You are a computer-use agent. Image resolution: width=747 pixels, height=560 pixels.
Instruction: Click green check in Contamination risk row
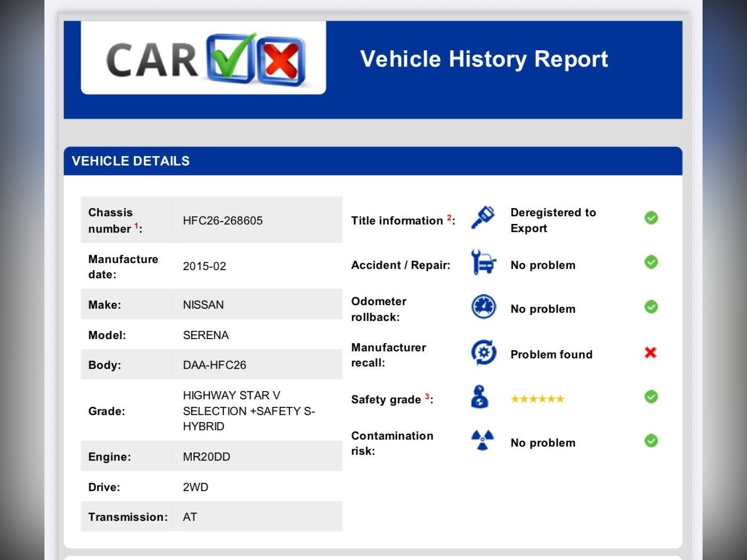[x=651, y=441]
